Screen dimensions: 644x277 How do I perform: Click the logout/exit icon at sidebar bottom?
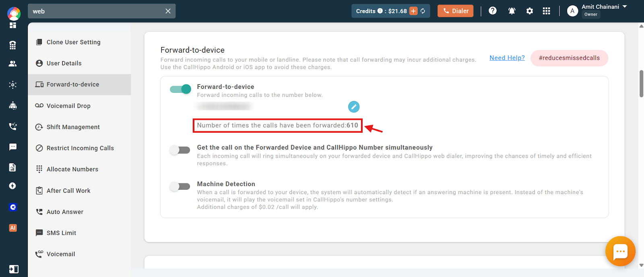pos(13,269)
